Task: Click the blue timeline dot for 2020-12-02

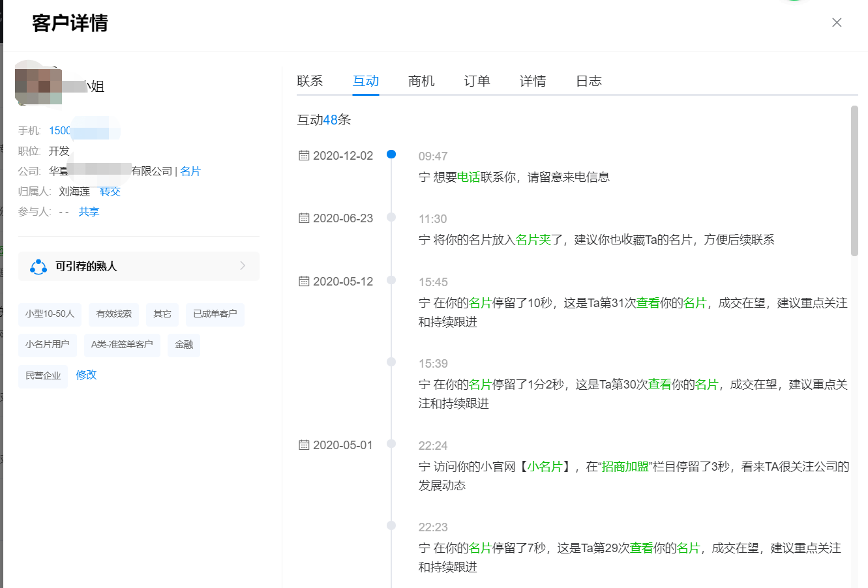Action: pos(391,154)
